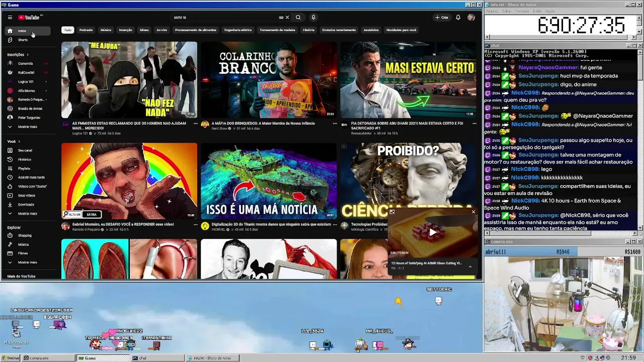This screenshot has width=644, height=362.
Task: Expand Inscrições Mostrar mais
Action: [28, 127]
